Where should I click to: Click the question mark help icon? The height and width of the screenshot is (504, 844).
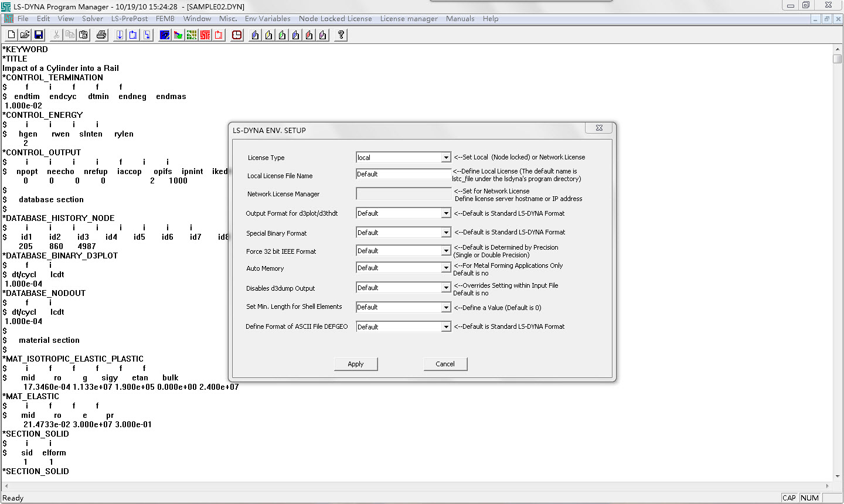(341, 35)
